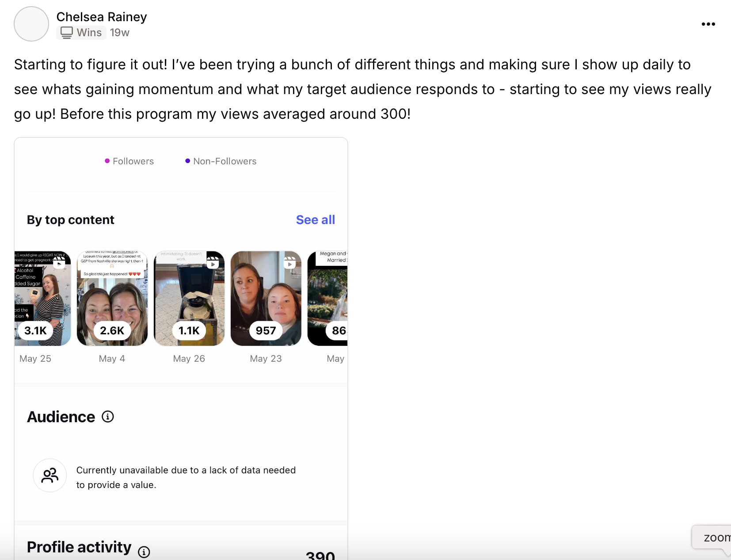Open the 19w post timestamp

(x=119, y=33)
